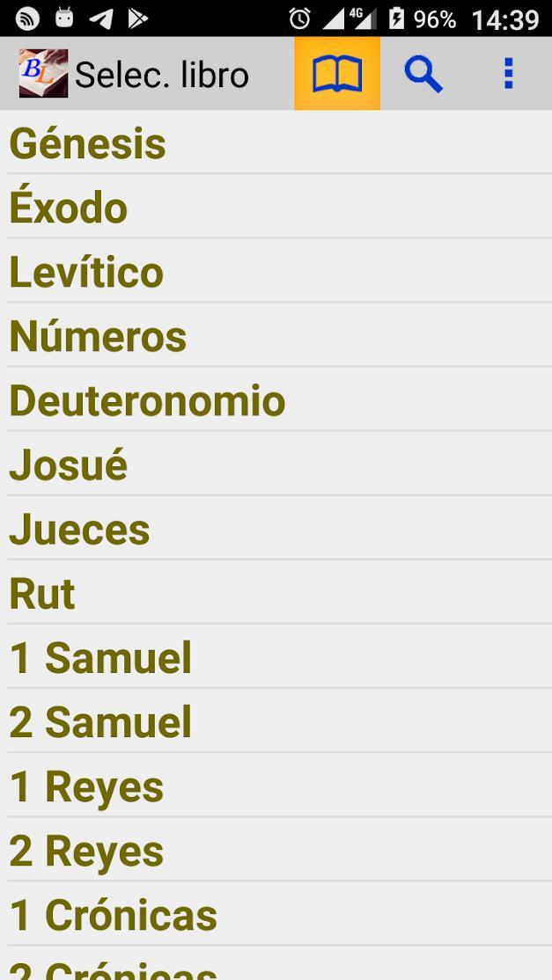Image resolution: width=552 pixels, height=980 pixels.
Task: Select Génesis from the book list
Action: pyautogui.click(x=87, y=143)
